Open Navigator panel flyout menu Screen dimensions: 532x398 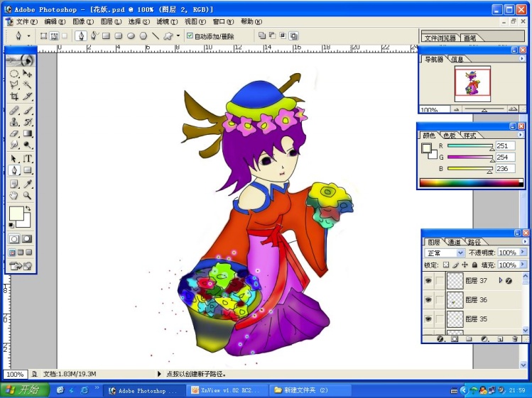[522, 59]
